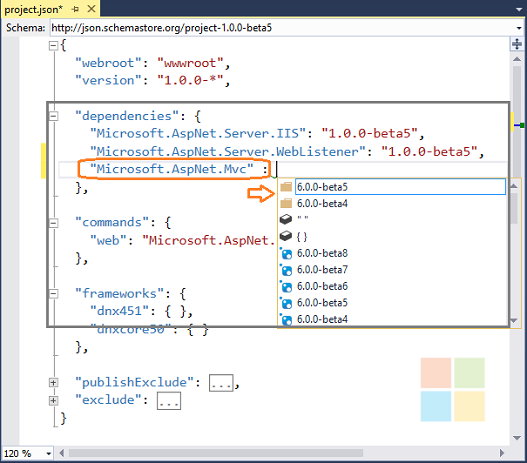
Task: Click the collapsed exclude ellipsis box
Action: (169, 401)
